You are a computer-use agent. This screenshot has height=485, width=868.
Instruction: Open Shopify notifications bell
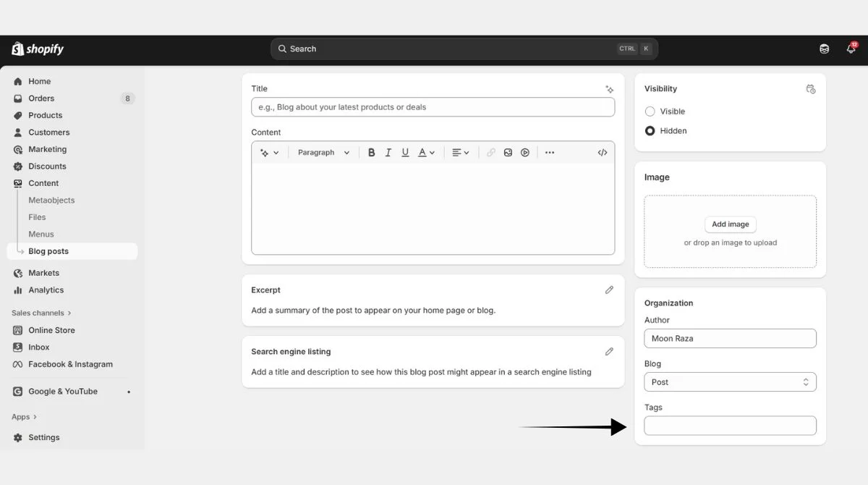pos(851,48)
